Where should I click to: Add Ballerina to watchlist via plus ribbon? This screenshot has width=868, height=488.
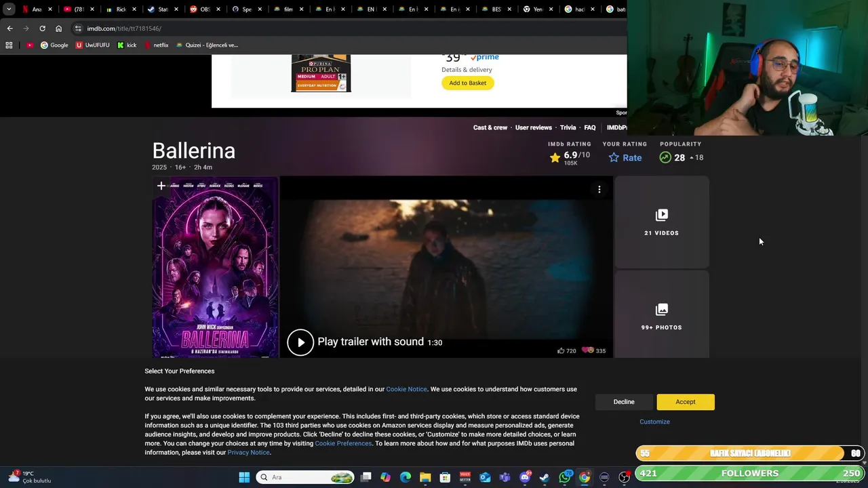pyautogui.click(x=161, y=186)
